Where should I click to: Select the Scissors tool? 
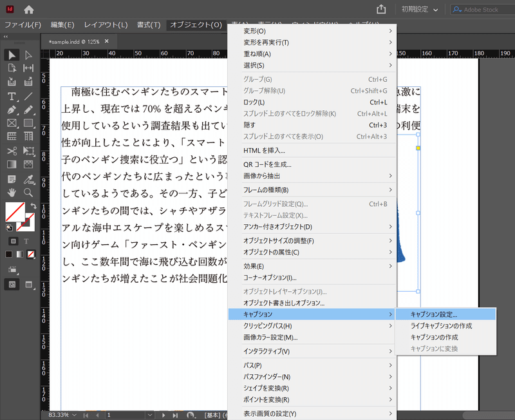pyautogui.click(x=12, y=151)
